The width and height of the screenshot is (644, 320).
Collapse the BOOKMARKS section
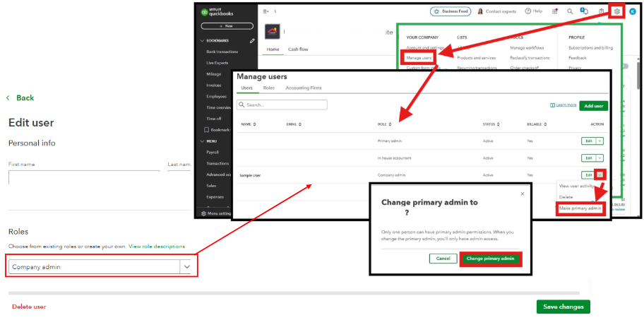(x=202, y=41)
